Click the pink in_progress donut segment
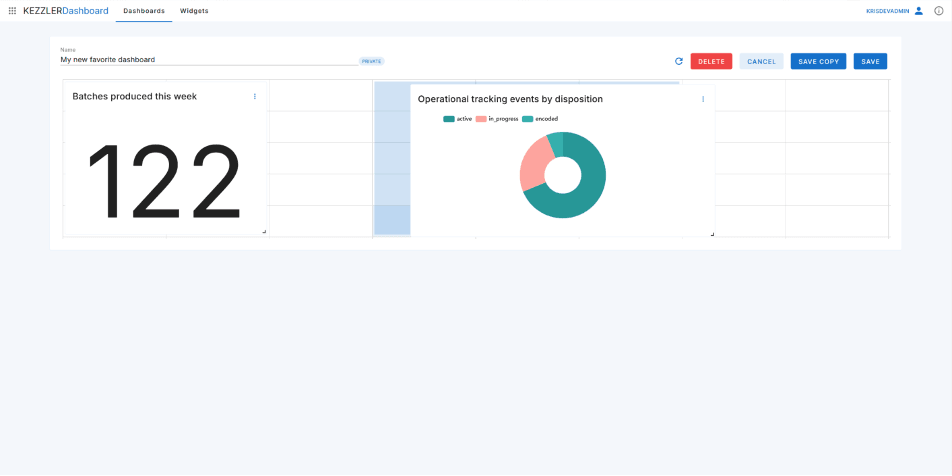This screenshot has height=476, width=952. [x=533, y=160]
